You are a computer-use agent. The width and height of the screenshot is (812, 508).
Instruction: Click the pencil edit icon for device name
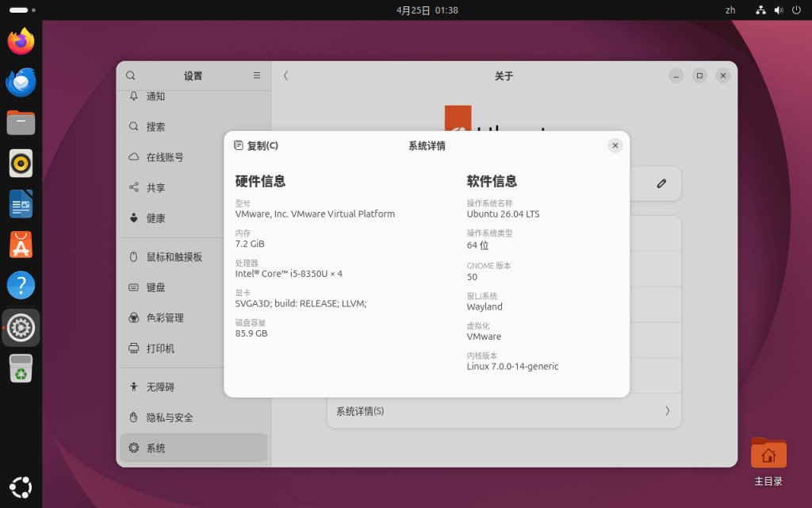coord(661,183)
